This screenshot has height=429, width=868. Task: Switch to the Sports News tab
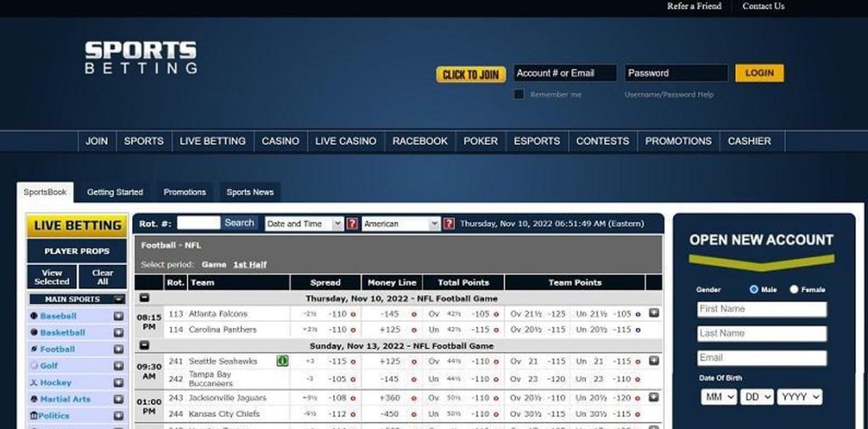point(250,192)
